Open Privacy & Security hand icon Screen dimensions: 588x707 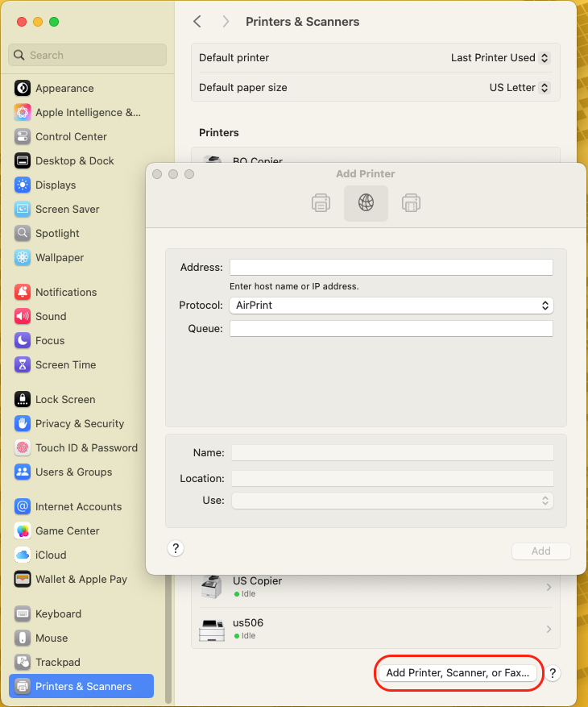tap(22, 423)
